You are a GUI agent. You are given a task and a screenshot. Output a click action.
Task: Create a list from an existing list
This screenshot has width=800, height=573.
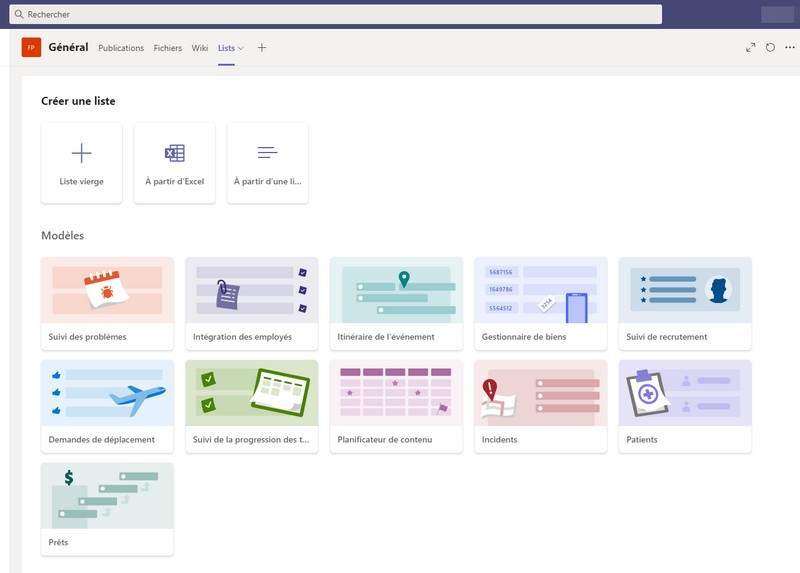click(x=267, y=163)
